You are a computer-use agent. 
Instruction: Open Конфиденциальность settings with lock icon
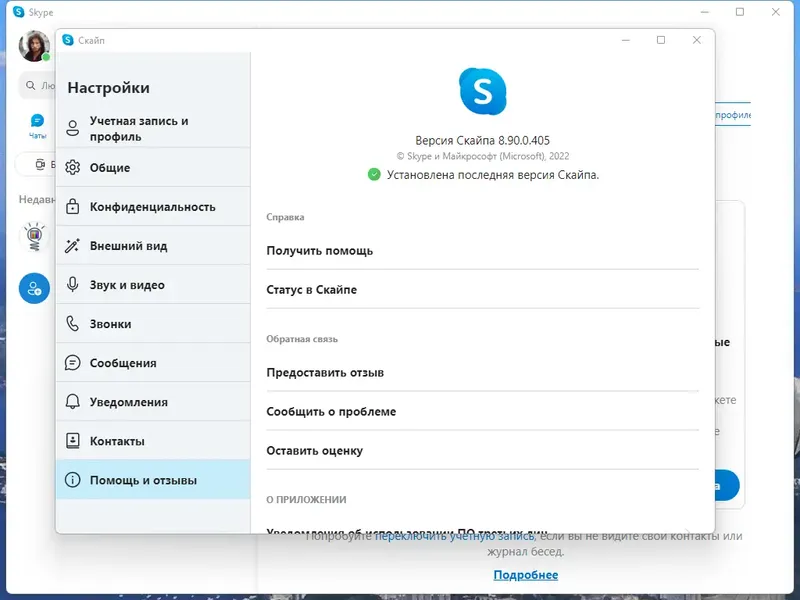pyautogui.click(x=70, y=206)
